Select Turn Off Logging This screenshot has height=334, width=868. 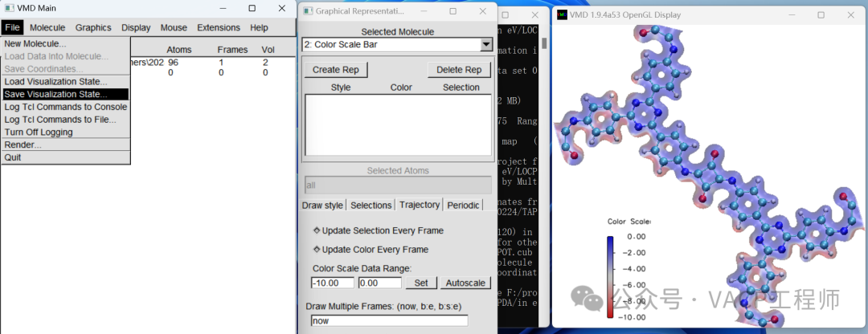click(66, 132)
